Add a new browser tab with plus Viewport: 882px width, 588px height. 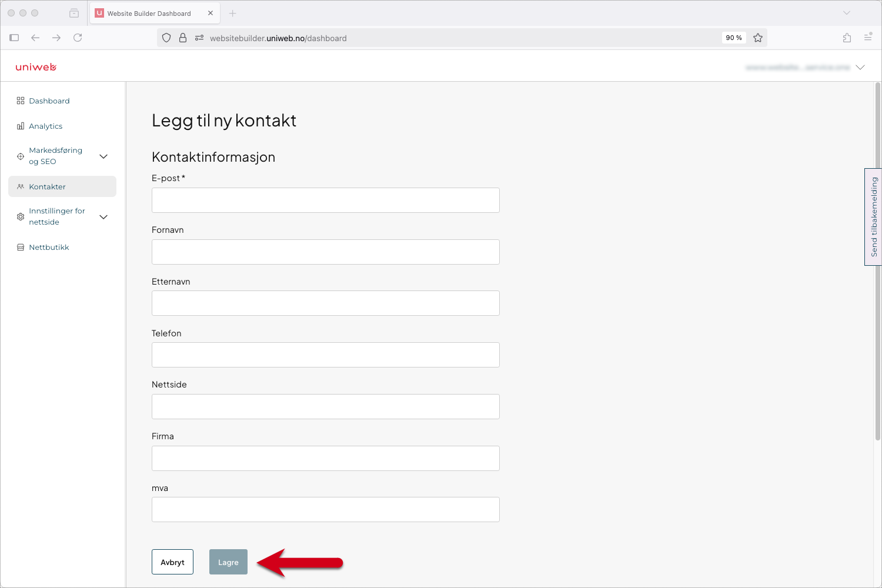(x=233, y=13)
